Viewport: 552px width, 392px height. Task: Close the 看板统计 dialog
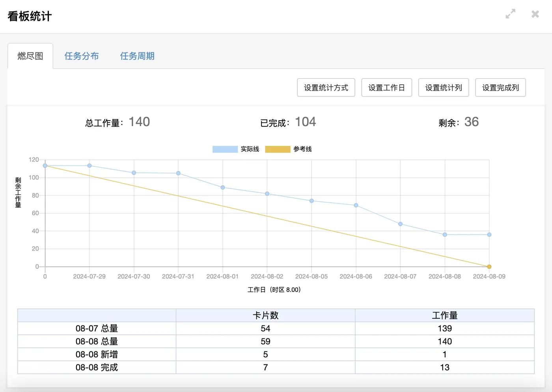pos(535,14)
